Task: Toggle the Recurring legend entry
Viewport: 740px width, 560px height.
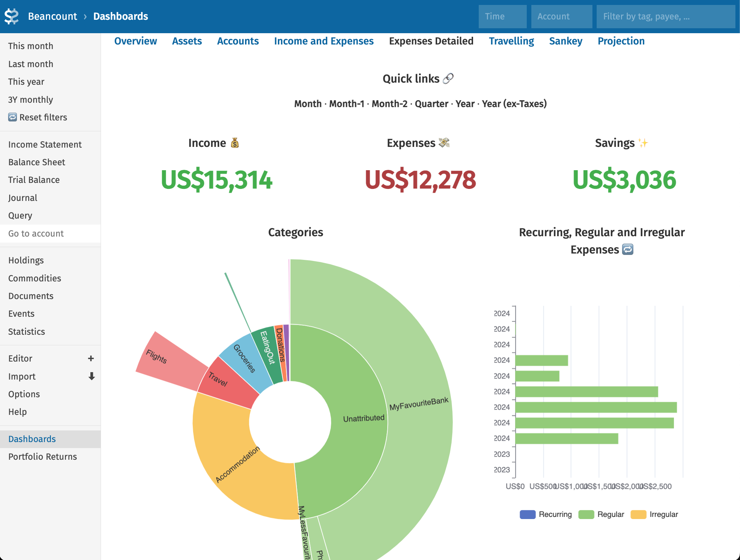Action: (546, 514)
